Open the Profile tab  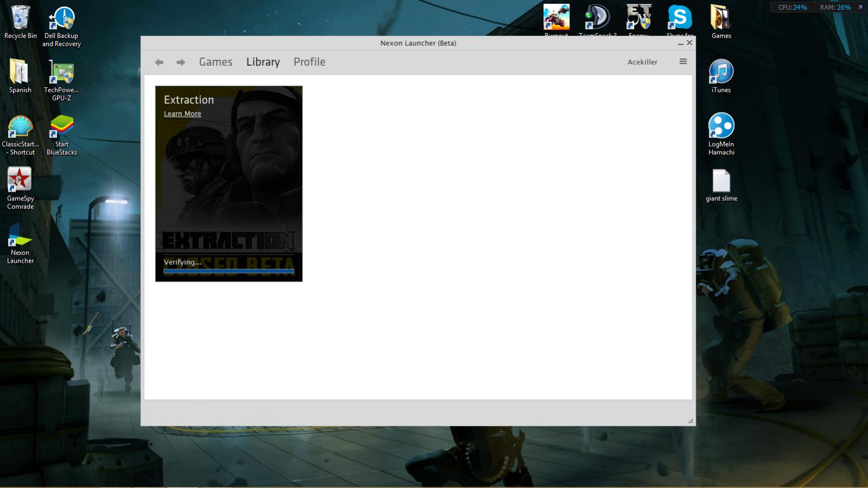point(309,62)
